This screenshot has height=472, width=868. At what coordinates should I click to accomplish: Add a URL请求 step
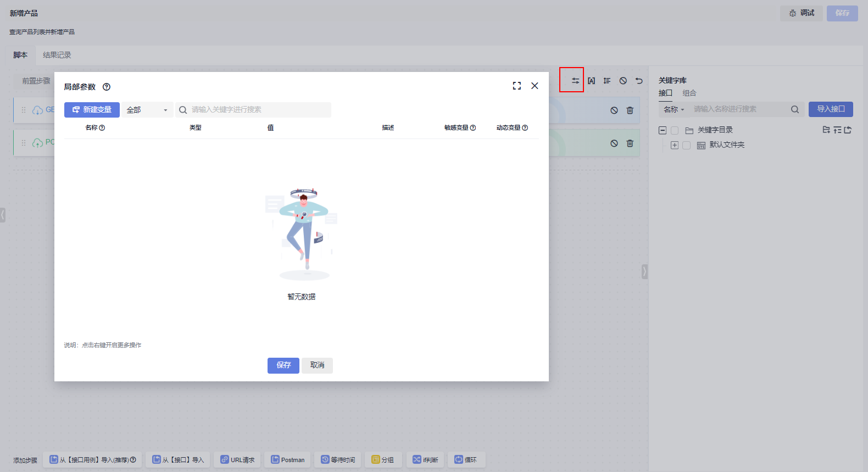click(237, 460)
